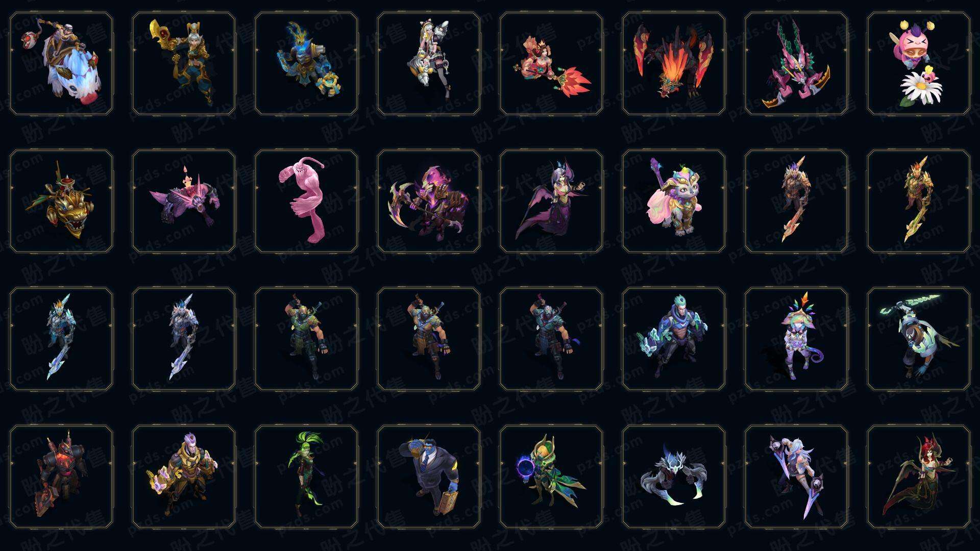Open the green-haired ninja girl skin
This screenshot has height=551, width=980.
306,477
